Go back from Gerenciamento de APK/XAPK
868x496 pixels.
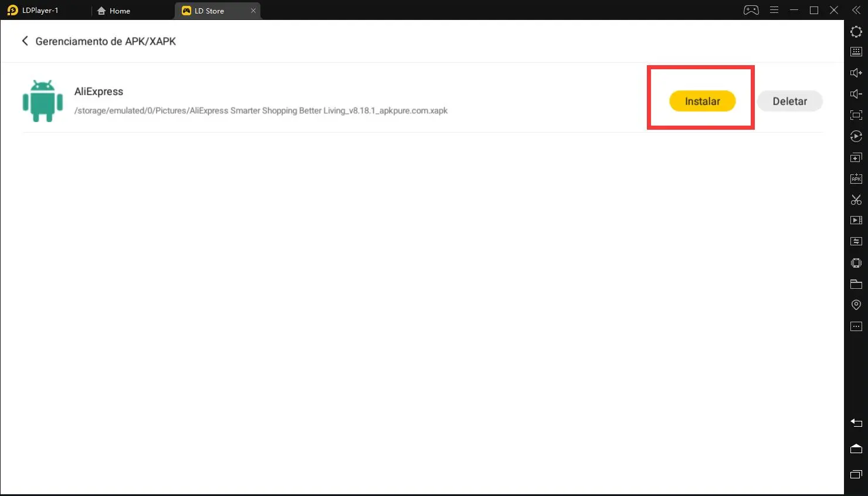click(x=25, y=41)
